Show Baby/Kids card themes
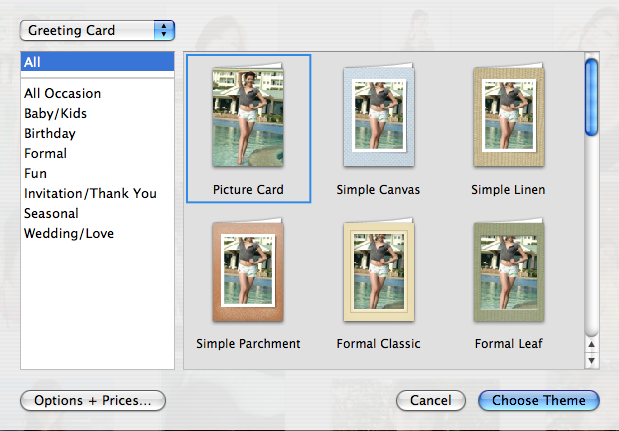Screen dimensions: 619x431 (x=55, y=114)
